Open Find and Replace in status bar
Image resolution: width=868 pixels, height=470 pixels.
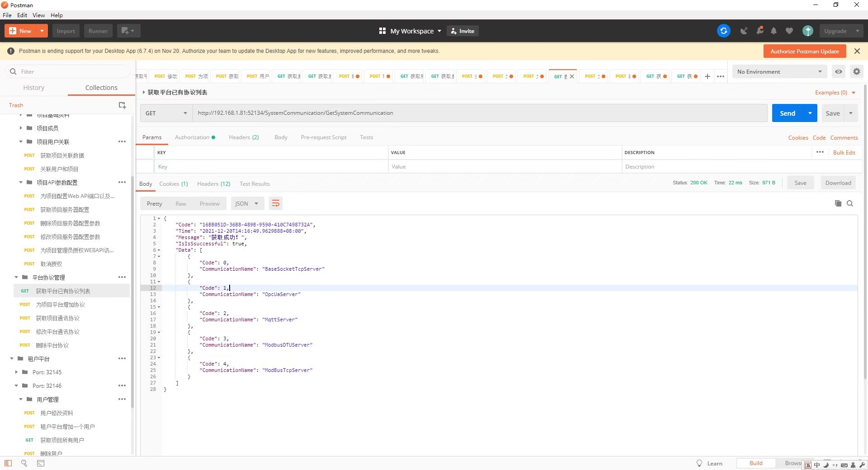[x=24, y=463]
